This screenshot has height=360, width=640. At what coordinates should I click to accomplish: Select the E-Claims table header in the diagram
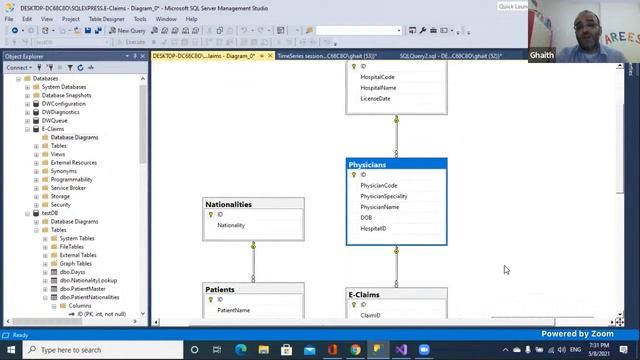(x=396, y=294)
